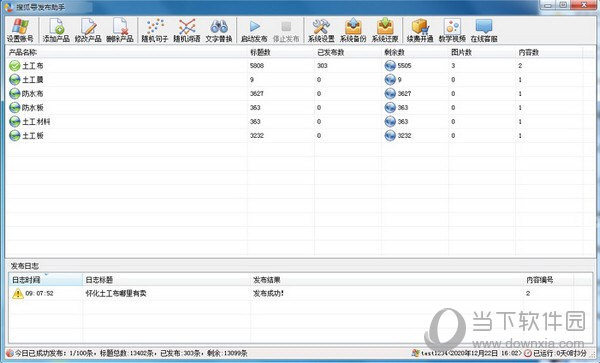Select the 土工材料 product name

tap(36, 122)
